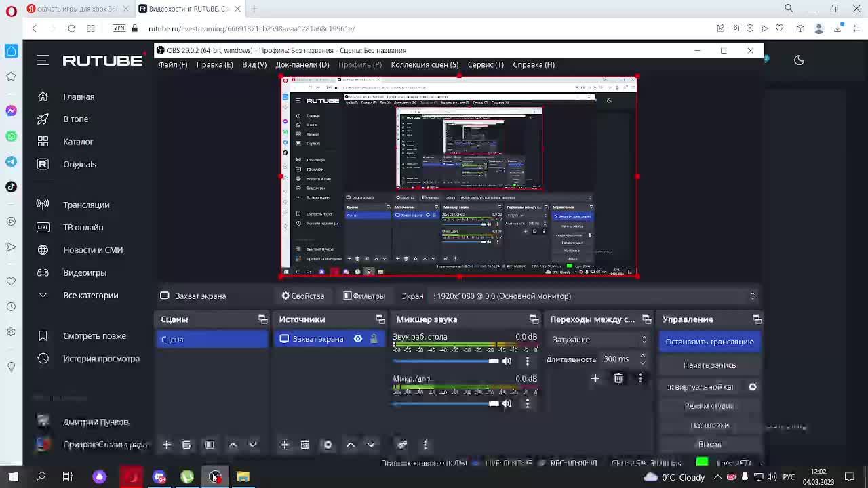
Task: Add a new source with plus icon
Action: (x=285, y=445)
